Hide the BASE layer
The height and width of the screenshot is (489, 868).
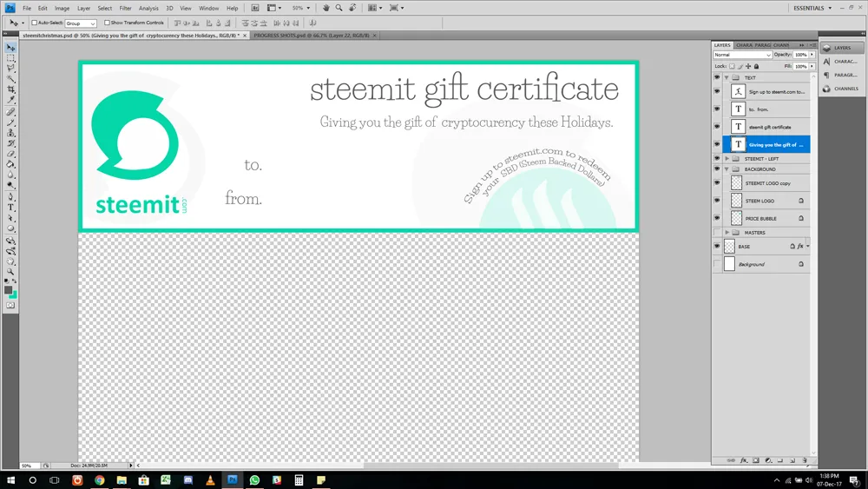pos(717,247)
